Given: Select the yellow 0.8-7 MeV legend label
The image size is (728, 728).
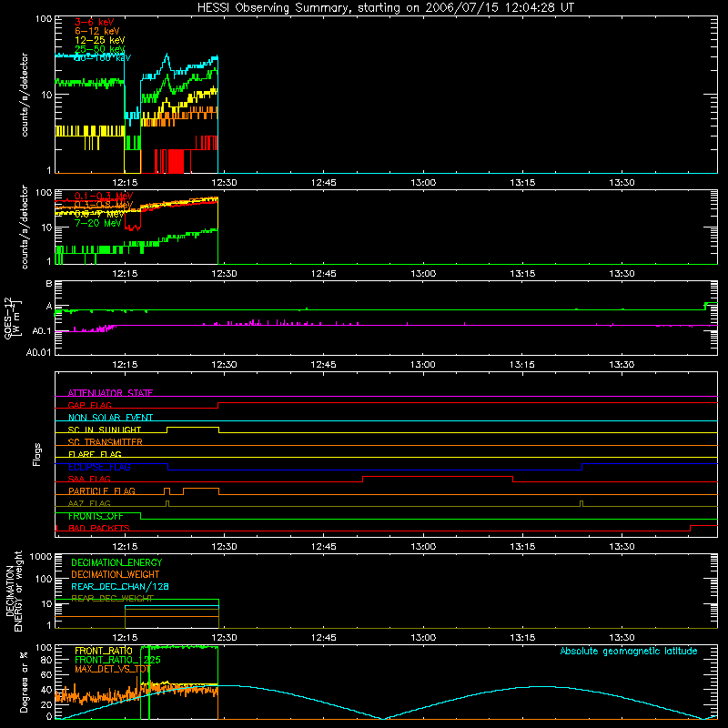Looking at the screenshot, I should [x=99, y=215].
